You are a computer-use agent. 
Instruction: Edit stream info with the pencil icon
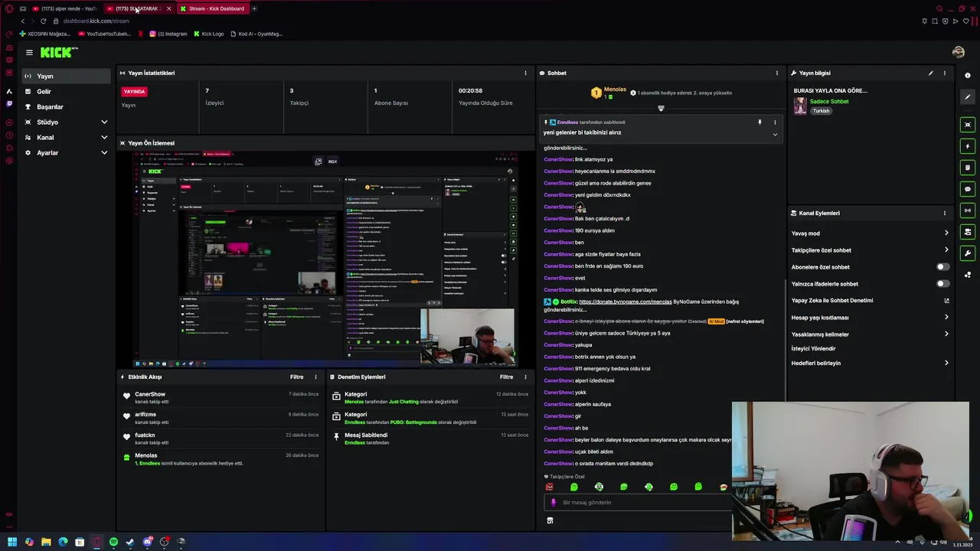(931, 73)
